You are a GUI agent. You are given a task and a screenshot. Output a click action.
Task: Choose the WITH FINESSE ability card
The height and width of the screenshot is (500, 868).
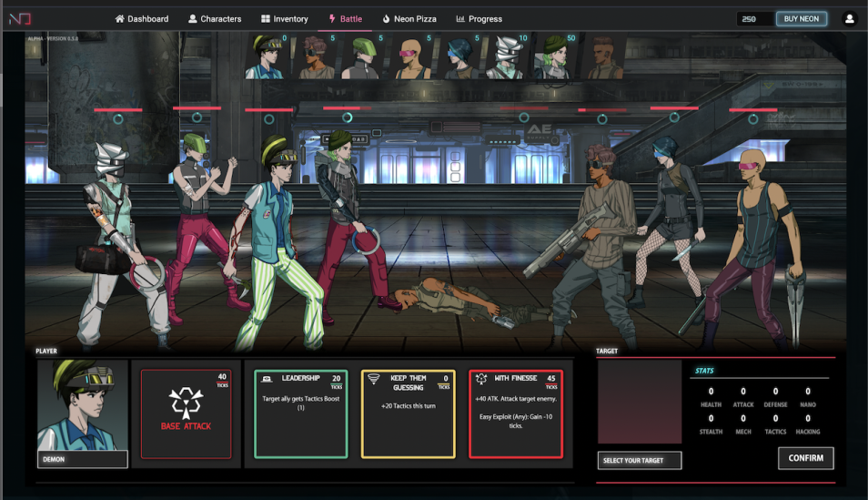coord(516,414)
